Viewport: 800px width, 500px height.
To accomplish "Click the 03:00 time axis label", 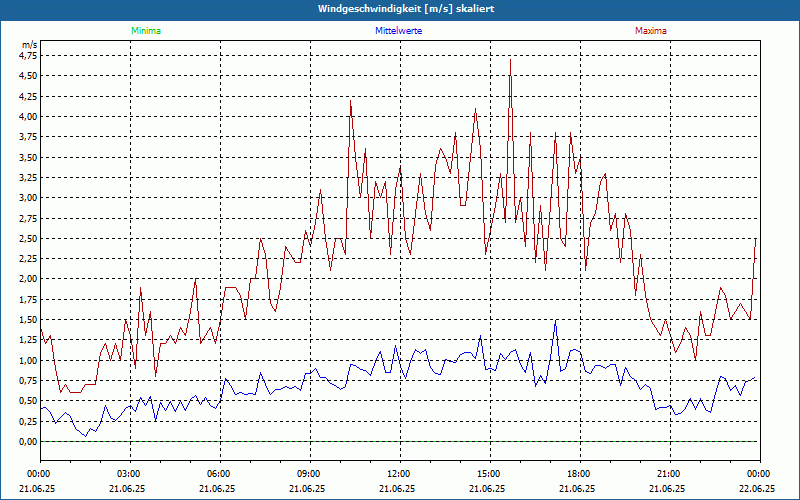I will point(131,474).
